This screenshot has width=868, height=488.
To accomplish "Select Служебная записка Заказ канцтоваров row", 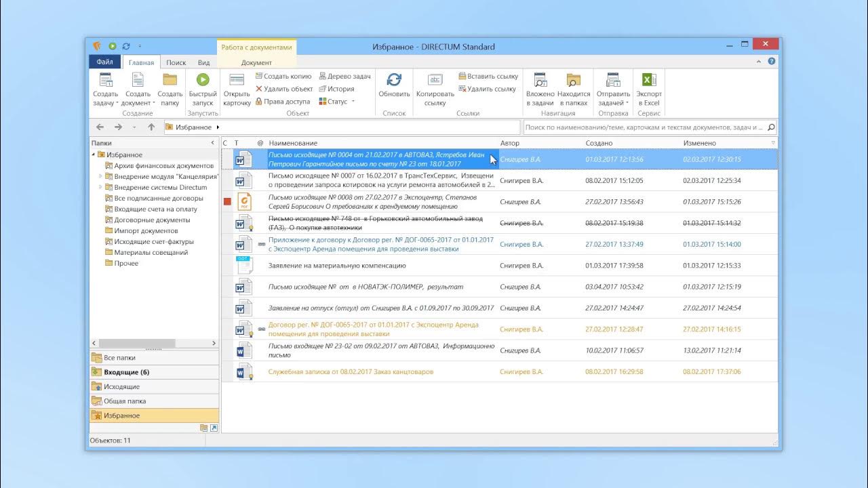I will pyautogui.click(x=500, y=372).
